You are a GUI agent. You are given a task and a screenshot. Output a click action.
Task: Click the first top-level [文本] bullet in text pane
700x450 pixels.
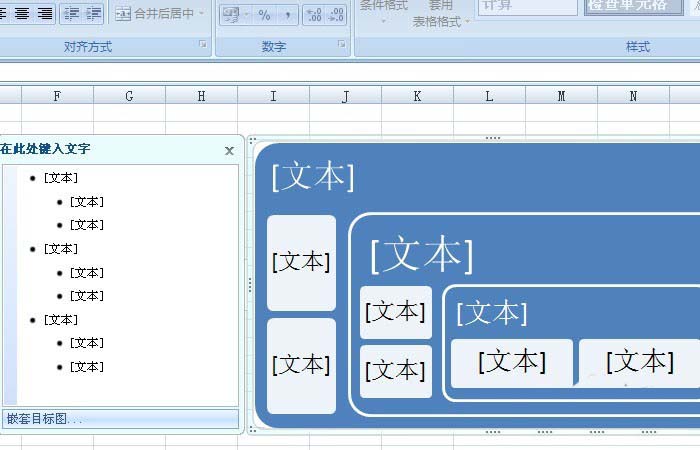coord(61,178)
